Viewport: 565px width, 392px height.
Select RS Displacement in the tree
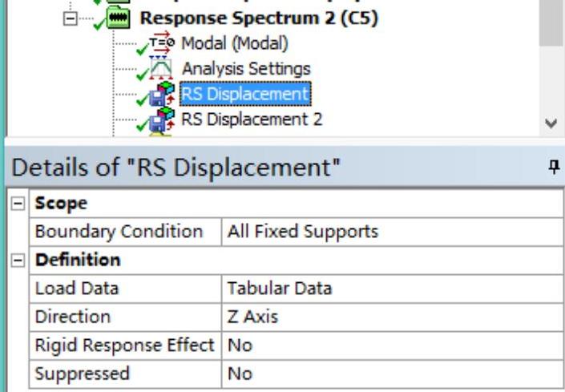[x=244, y=94]
